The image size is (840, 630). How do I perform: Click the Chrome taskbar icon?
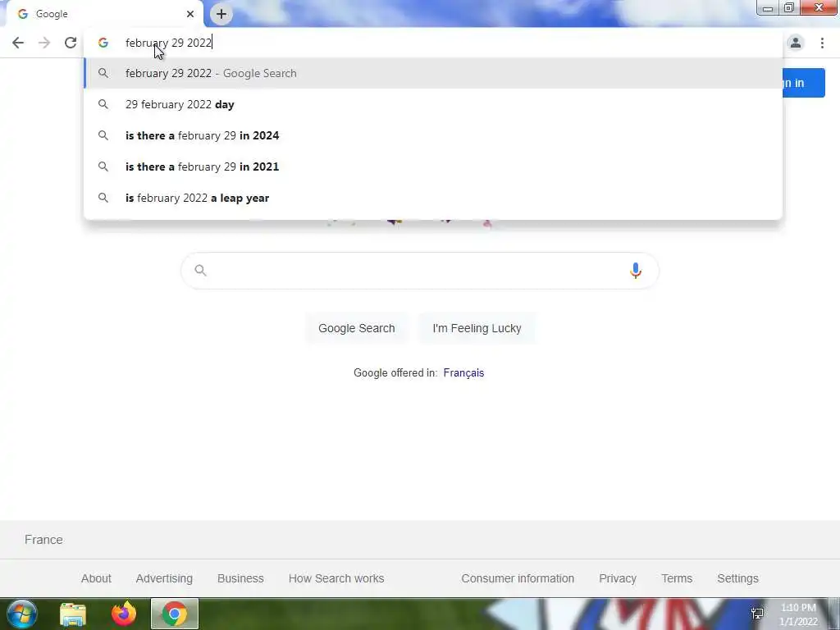point(175,614)
